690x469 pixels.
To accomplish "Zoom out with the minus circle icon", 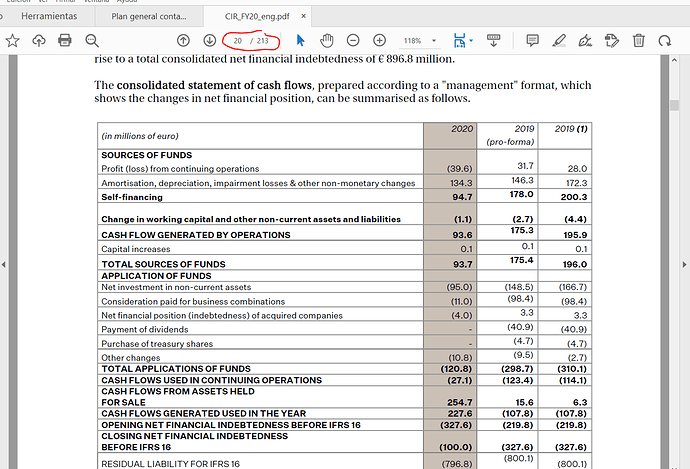I will click(353, 40).
